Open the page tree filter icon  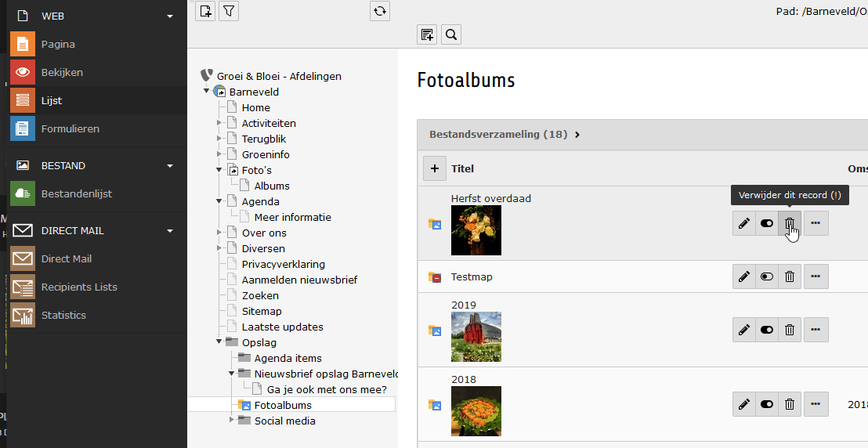pyautogui.click(x=229, y=11)
